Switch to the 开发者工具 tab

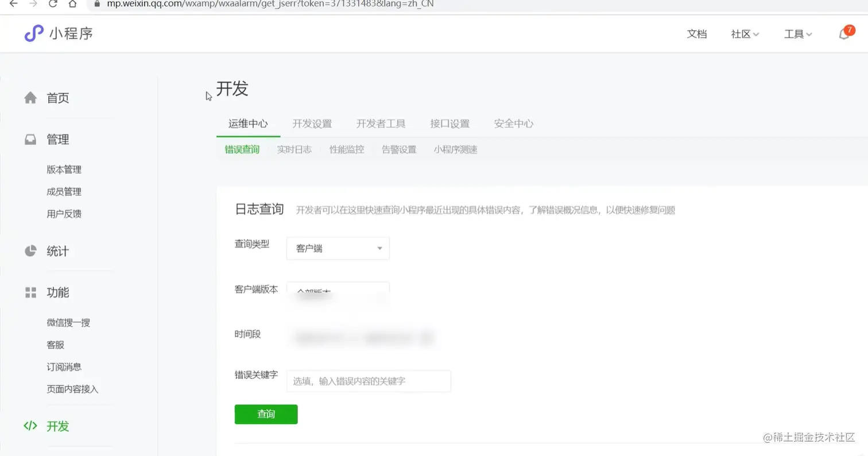tap(381, 123)
